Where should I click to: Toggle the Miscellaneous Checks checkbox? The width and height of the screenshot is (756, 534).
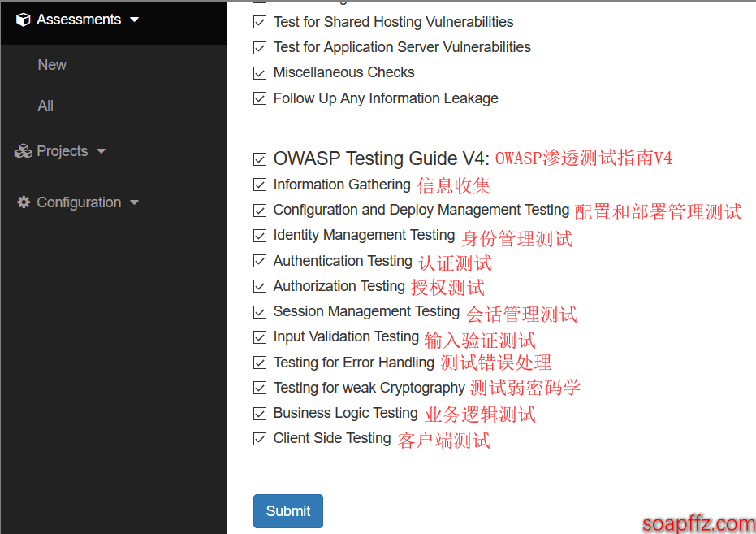pos(260,73)
